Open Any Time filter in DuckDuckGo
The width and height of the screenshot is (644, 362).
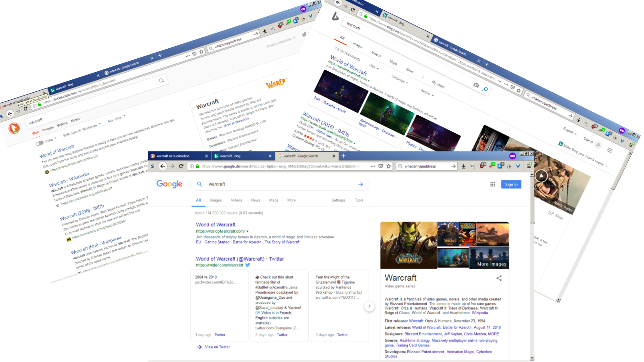click(x=116, y=119)
